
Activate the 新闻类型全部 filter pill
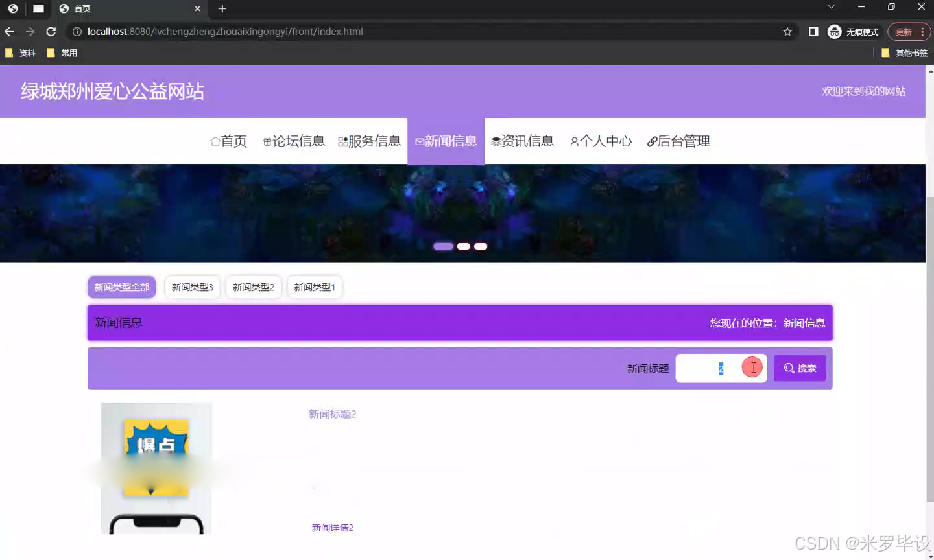[x=121, y=286]
